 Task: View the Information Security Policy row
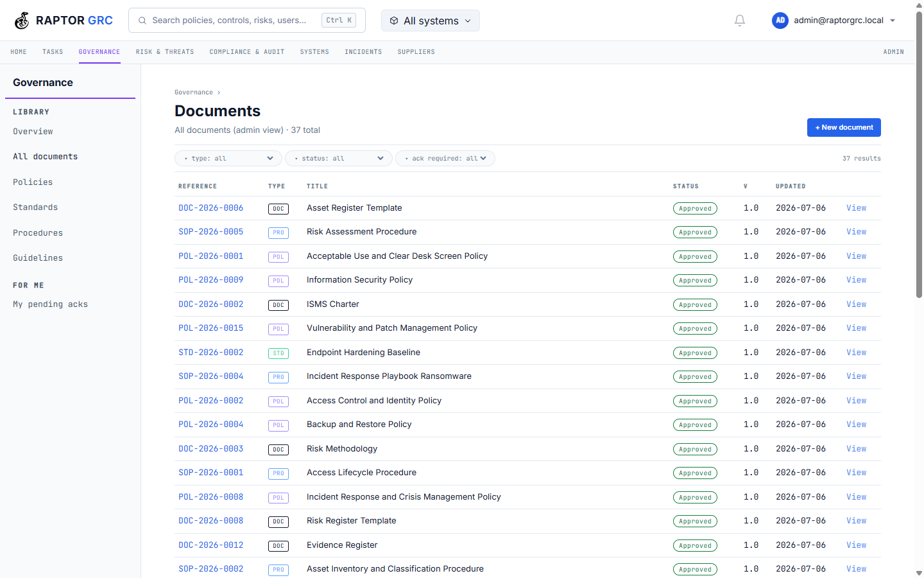coord(856,280)
